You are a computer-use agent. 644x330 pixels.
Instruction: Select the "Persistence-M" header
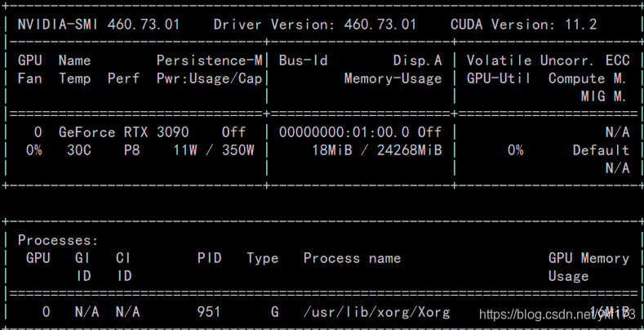pos(209,60)
